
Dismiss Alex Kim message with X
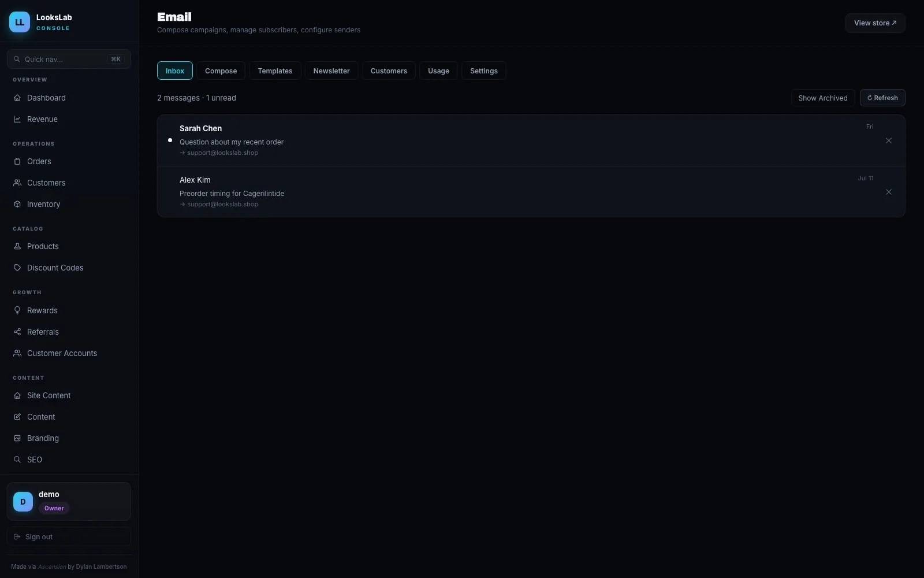[x=889, y=192]
